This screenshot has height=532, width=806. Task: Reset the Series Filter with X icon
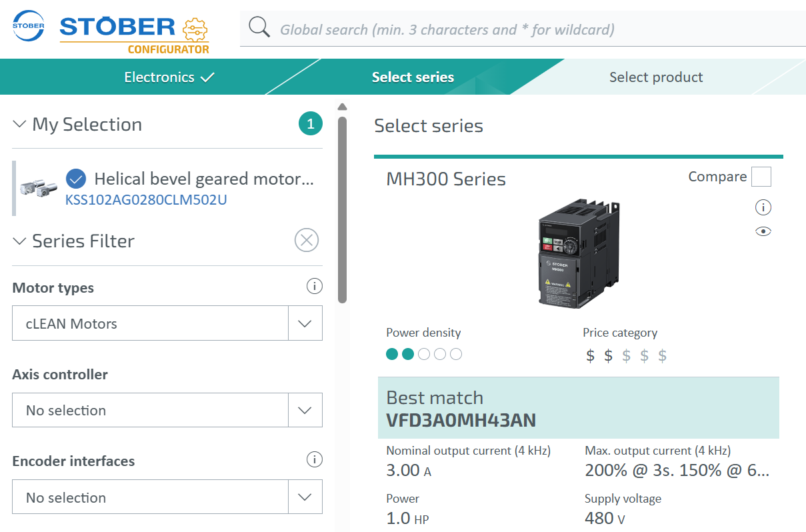307,240
